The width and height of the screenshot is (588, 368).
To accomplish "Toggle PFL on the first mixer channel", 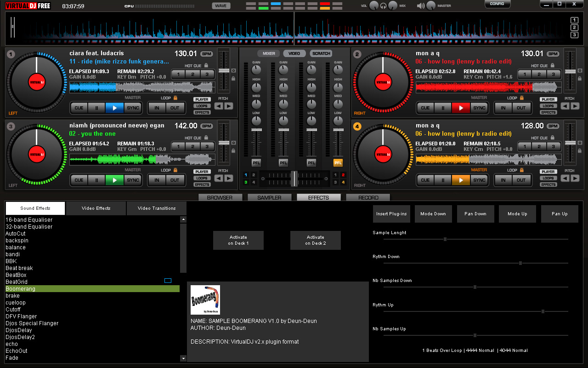I will tap(256, 163).
